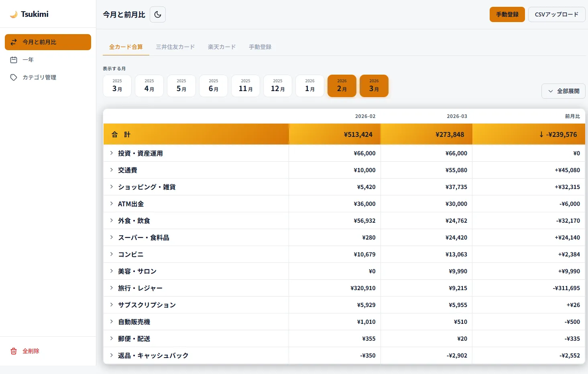Expand the 外食・飲食 category row
This screenshot has width=588, height=374.
click(196, 221)
